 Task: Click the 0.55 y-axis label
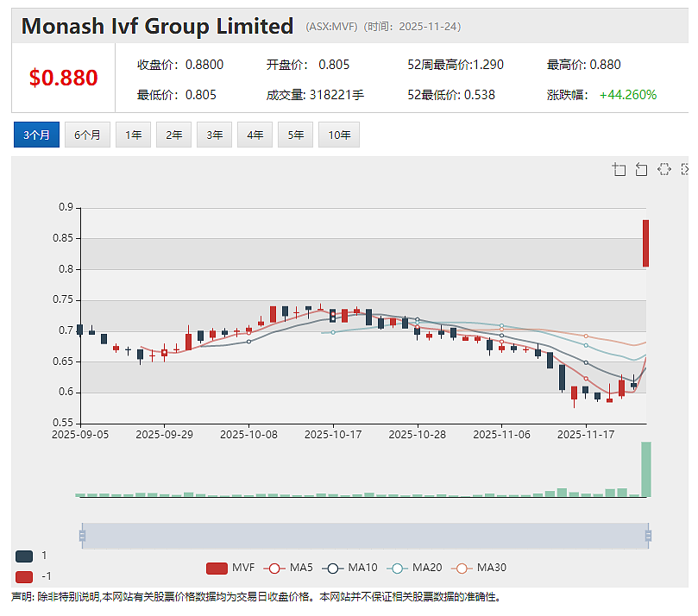coord(63,423)
